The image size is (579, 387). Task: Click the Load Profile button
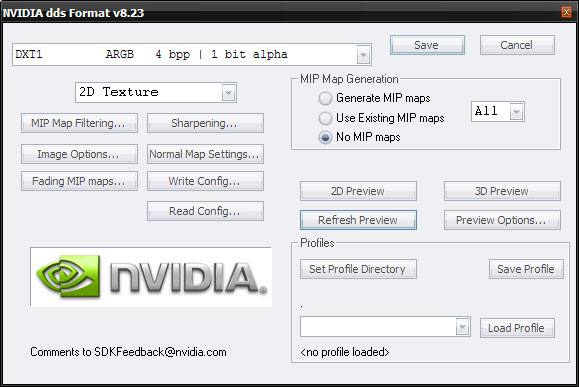pyautogui.click(x=517, y=328)
